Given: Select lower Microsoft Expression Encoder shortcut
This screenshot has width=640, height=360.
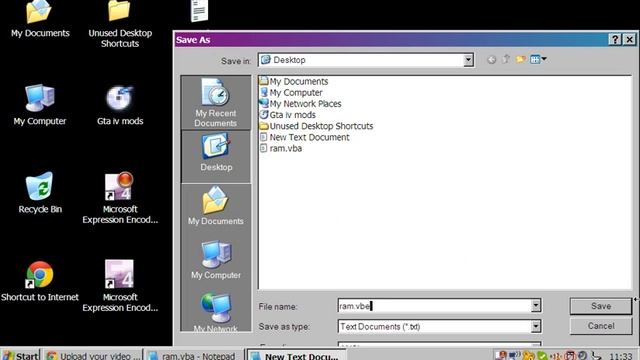Looking at the screenshot, I should point(120,286).
